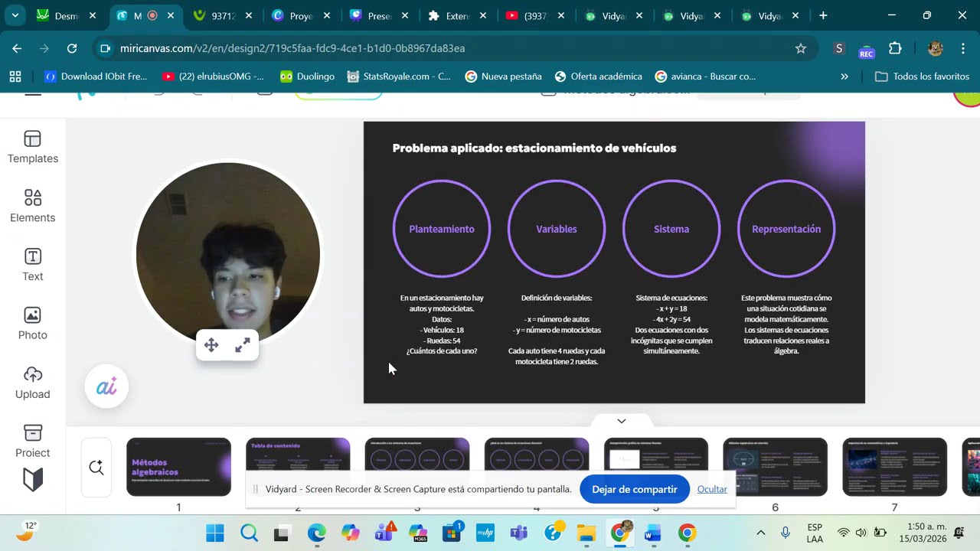This screenshot has height=551, width=980.
Task: Select the 'Sistema de ecuaciones' text block
Action: 671,324
